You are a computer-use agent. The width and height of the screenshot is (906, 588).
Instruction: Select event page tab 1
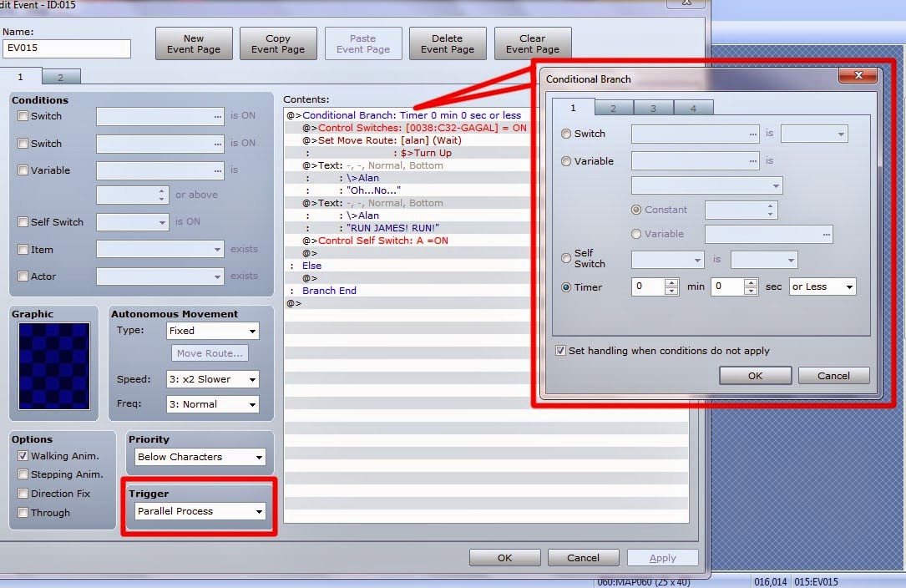[21, 76]
